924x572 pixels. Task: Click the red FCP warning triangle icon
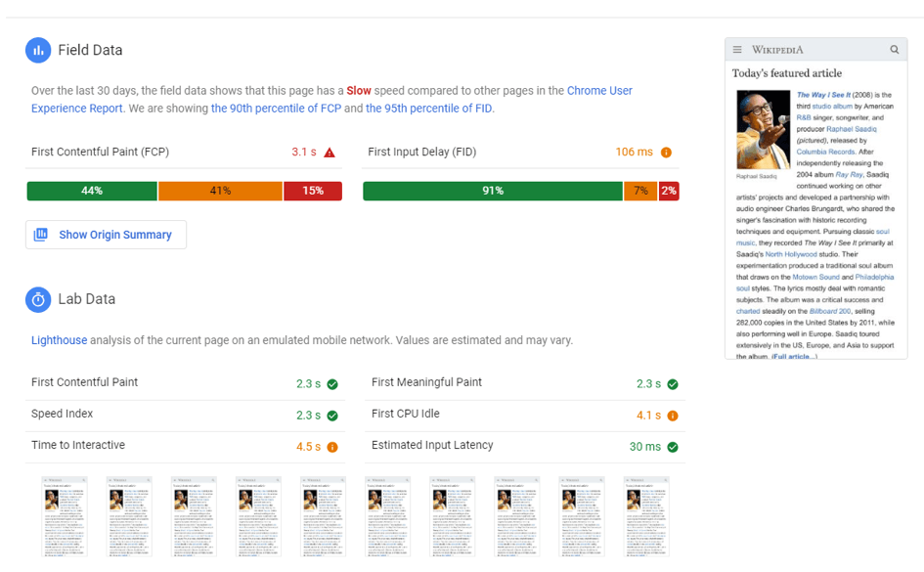point(330,153)
